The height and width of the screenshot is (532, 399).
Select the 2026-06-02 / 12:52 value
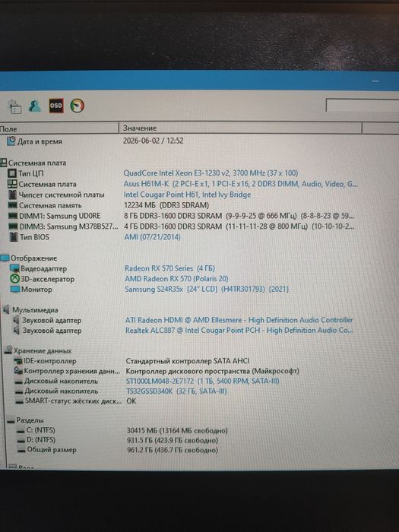pyautogui.click(x=153, y=141)
